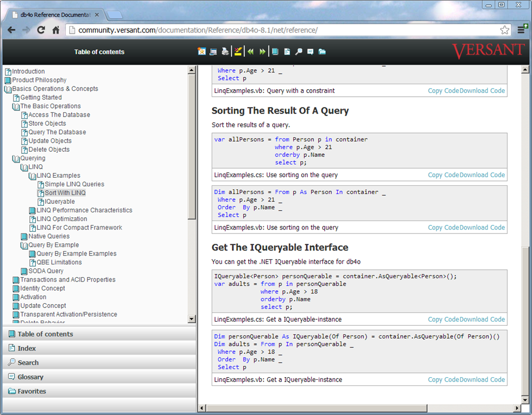Open the Search accordion panel
Screen dimensions: 532x415
point(28,363)
